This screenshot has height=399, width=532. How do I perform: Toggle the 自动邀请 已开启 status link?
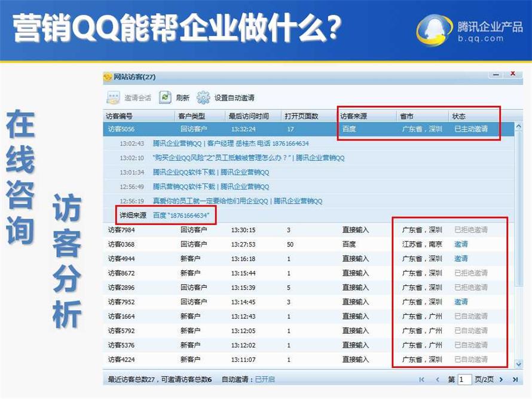point(265,379)
